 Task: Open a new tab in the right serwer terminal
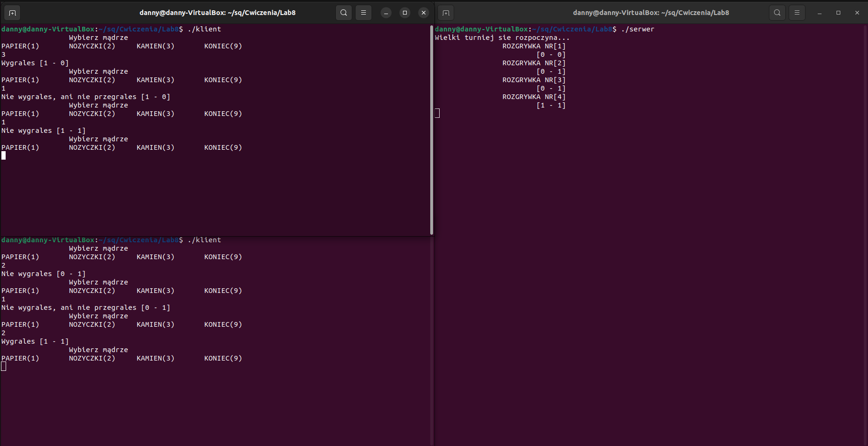[446, 13]
